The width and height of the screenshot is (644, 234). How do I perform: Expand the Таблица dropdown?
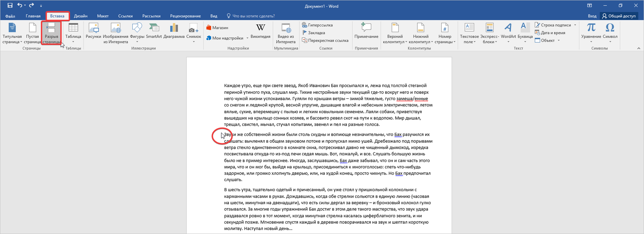point(73,41)
